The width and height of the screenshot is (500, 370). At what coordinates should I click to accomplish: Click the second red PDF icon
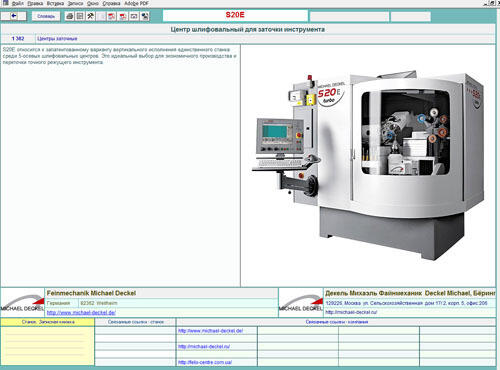coord(123,16)
